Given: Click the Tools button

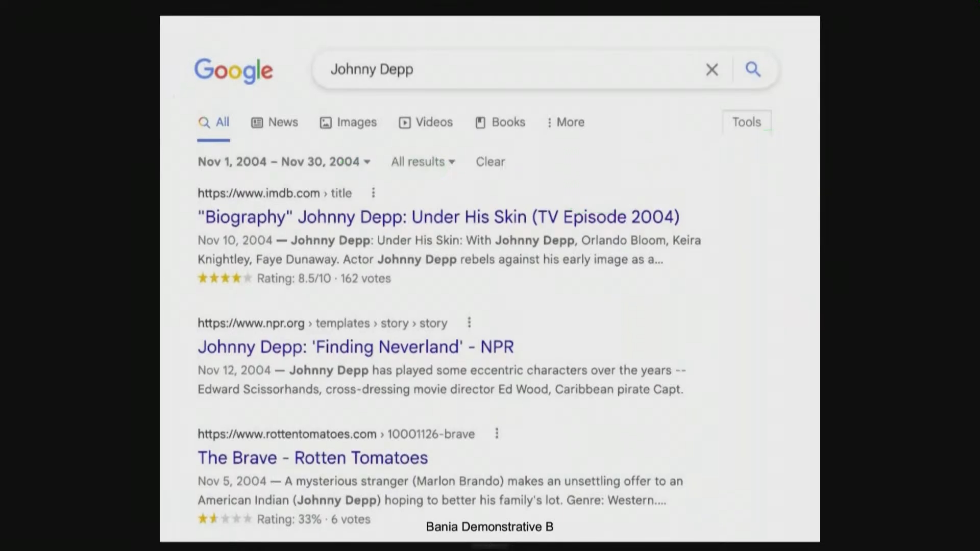Looking at the screenshot, I should pyautogui.click(x=746, y=122).
